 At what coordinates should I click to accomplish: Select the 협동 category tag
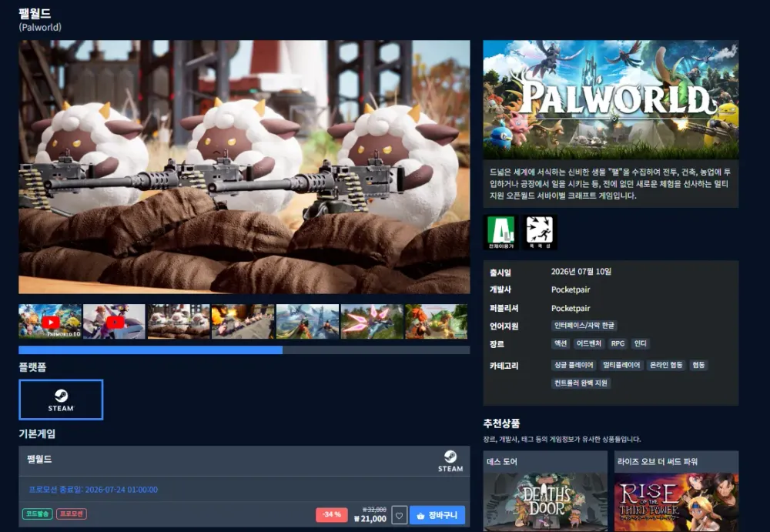pos(698,365)
